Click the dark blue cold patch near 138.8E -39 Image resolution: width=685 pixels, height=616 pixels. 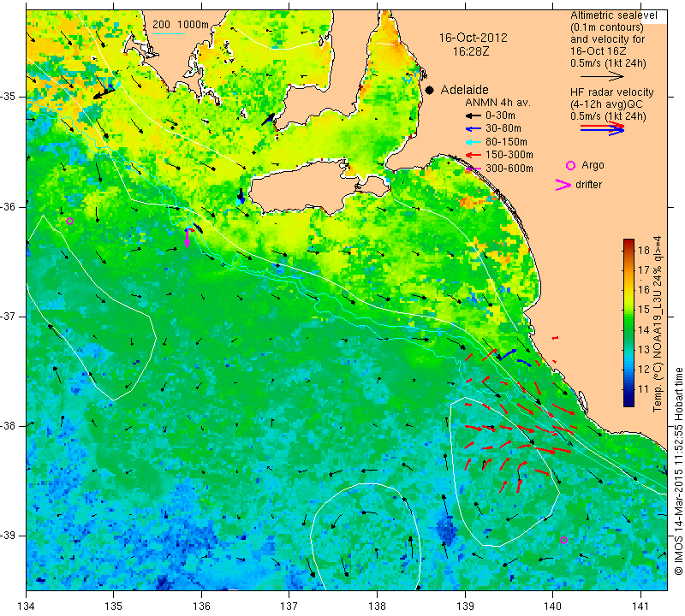(447, 530)
